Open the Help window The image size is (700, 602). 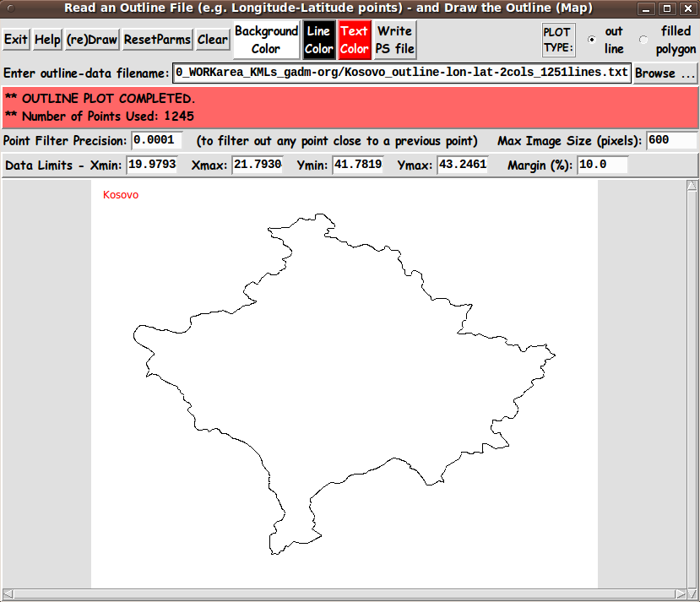[x=47, y=40]
